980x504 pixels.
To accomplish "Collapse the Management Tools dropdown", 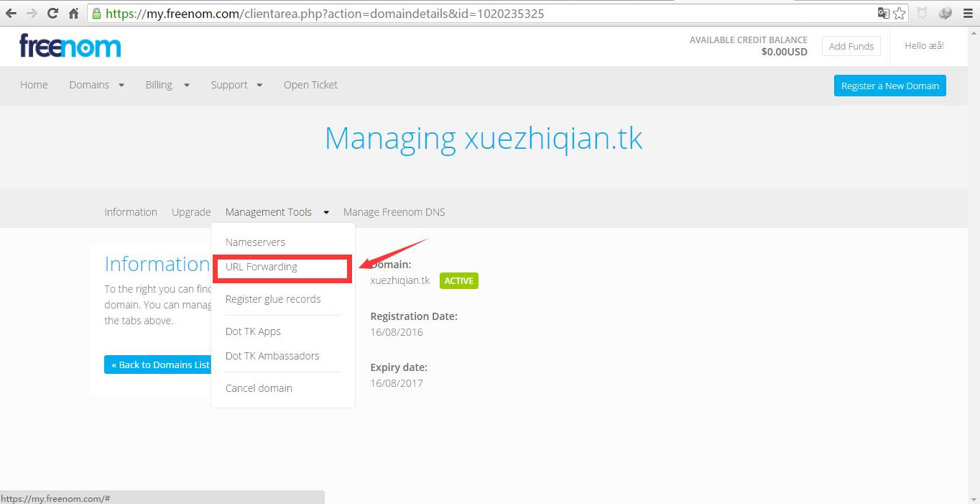I will [277, 212].
